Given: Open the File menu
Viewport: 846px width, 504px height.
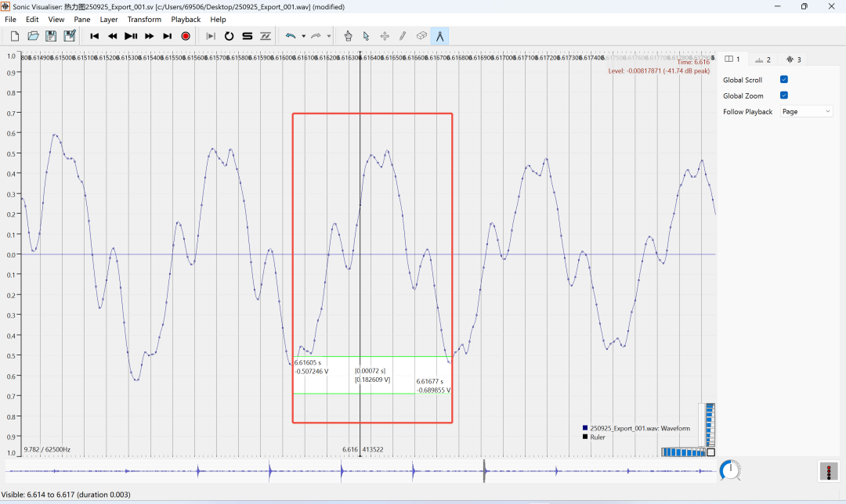Looking at the screenshot, I should pyautogui.click(x=10, y=20).
